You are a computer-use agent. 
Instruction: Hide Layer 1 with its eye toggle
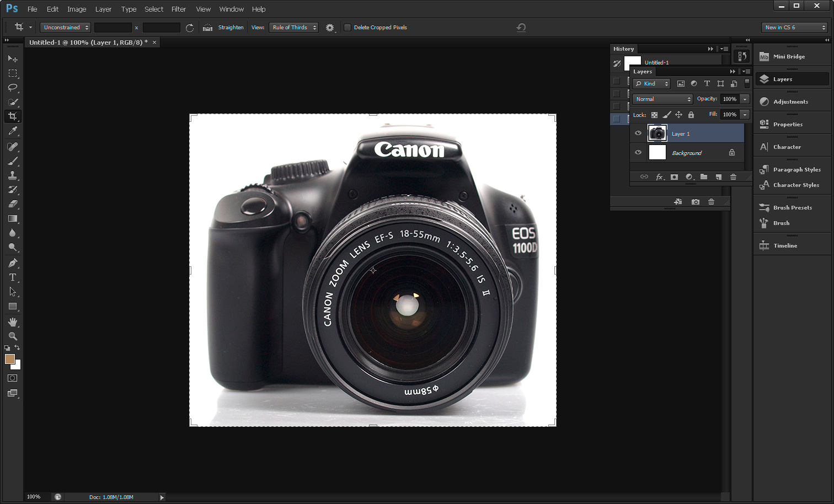638,133
